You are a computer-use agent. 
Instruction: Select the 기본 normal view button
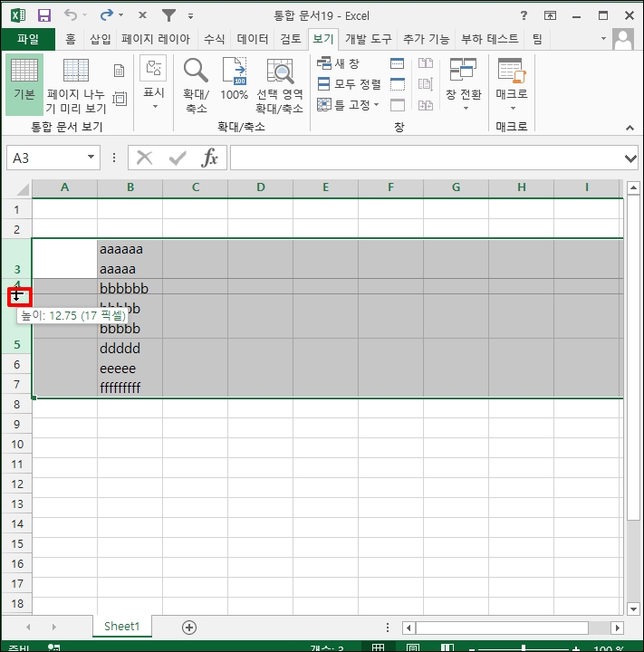pos(24,84)
